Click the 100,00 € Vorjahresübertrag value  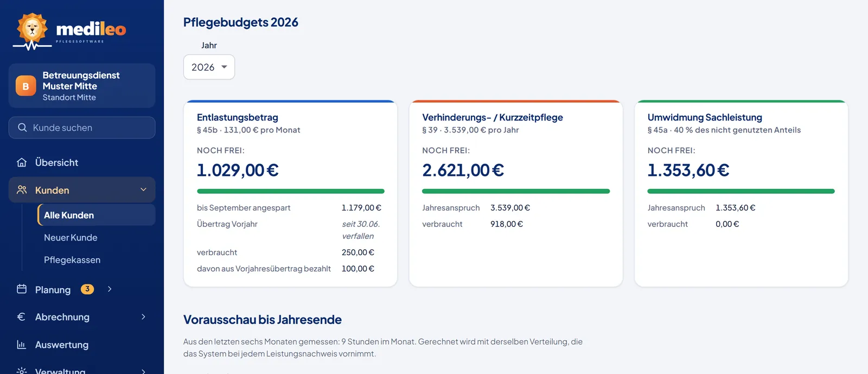pos(358,268)
